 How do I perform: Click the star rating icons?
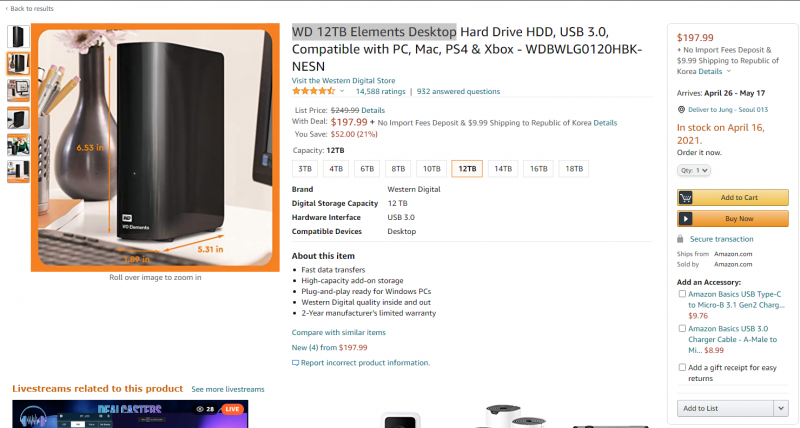coord(313,91)
